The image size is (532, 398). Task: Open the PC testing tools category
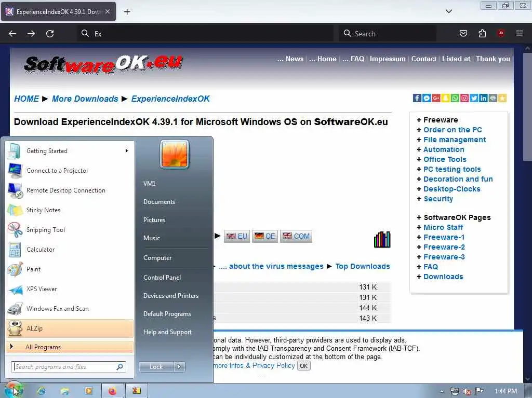[452, 169]
